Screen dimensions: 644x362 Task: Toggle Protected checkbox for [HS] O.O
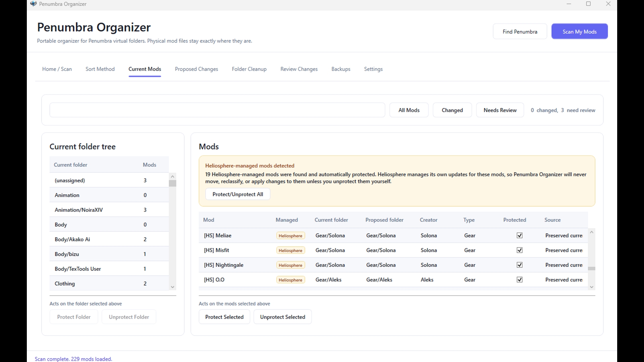click(520, 280)
